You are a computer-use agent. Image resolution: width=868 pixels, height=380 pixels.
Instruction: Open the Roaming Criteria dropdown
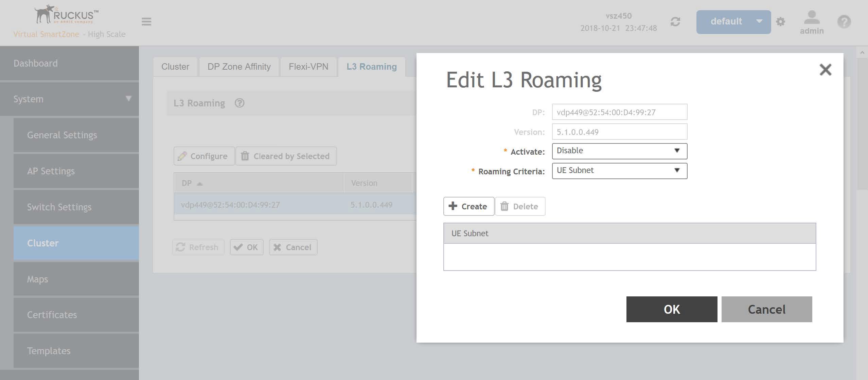(x=619, y=171)
